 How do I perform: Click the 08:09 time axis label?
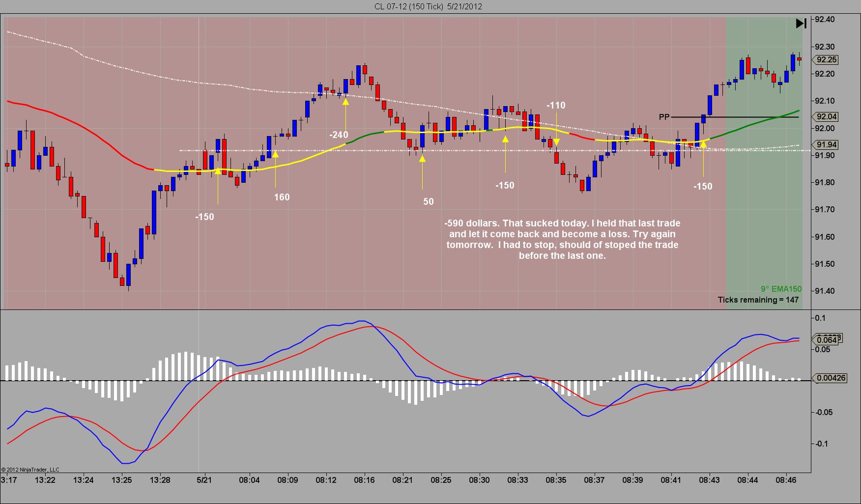coord(287,480)
